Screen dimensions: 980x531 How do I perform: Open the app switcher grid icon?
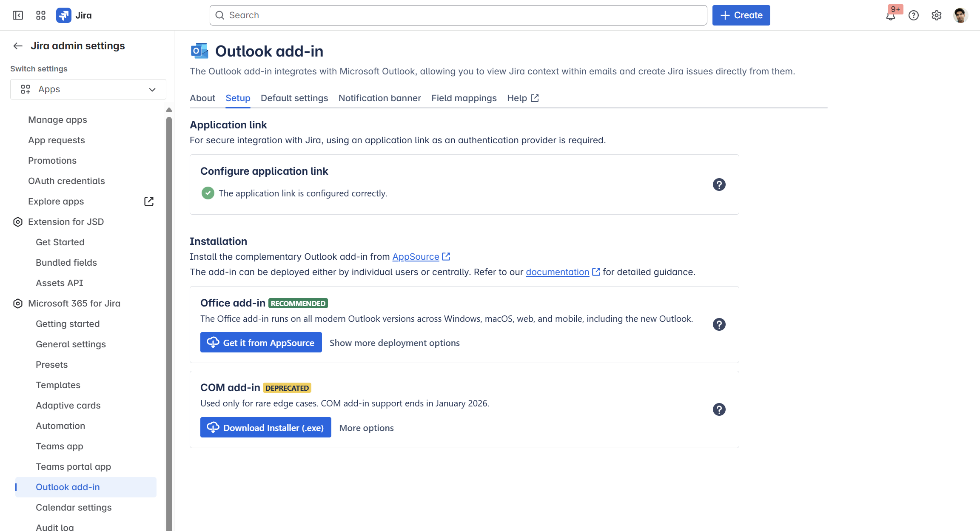[x=41, y=15]
